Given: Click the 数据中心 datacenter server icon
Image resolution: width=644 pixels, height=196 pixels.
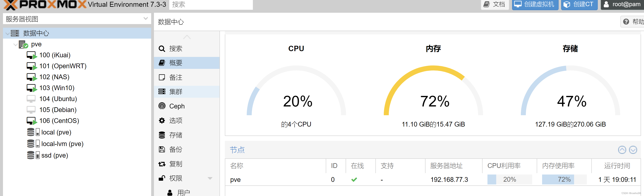Looking at the screenshot, I should click(x=15, y=33).
